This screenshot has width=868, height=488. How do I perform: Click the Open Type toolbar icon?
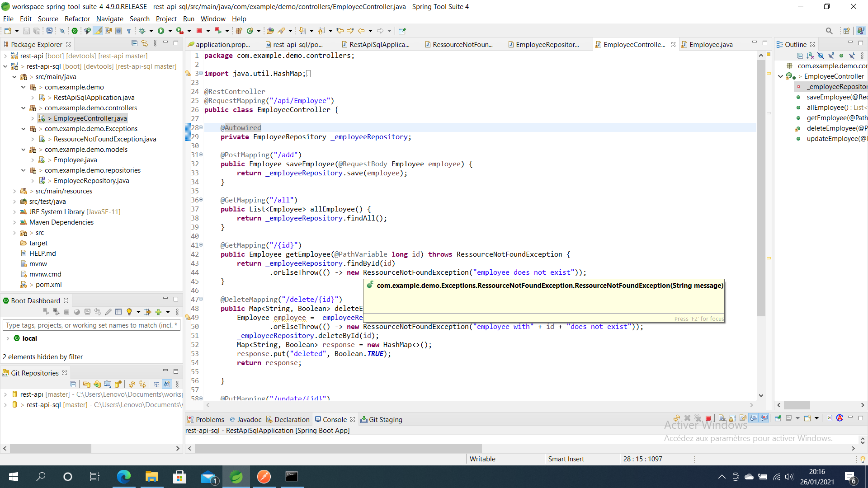(x=270, y=31)
